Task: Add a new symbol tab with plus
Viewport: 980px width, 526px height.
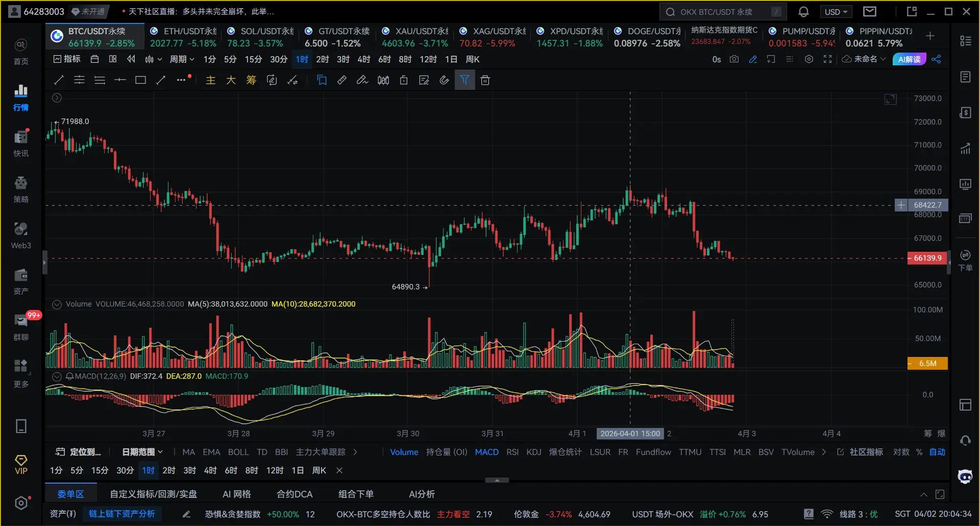Action: 930,36
